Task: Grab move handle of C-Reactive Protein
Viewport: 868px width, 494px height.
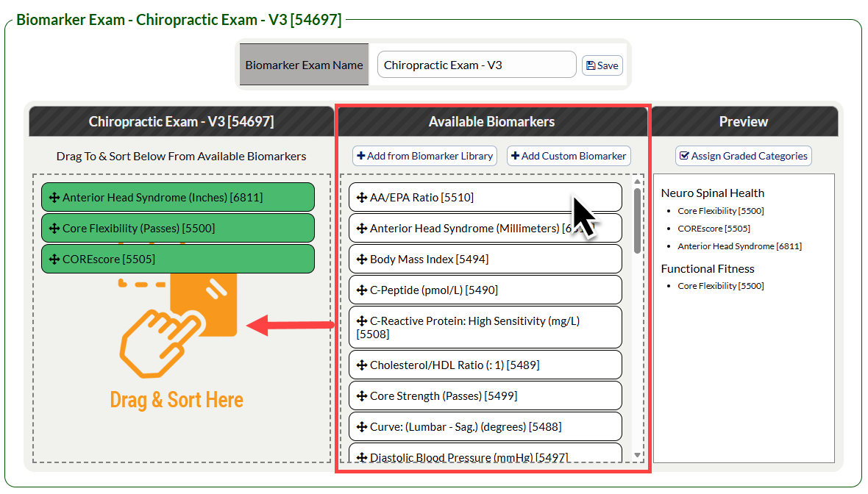Action: pos(362,321)
